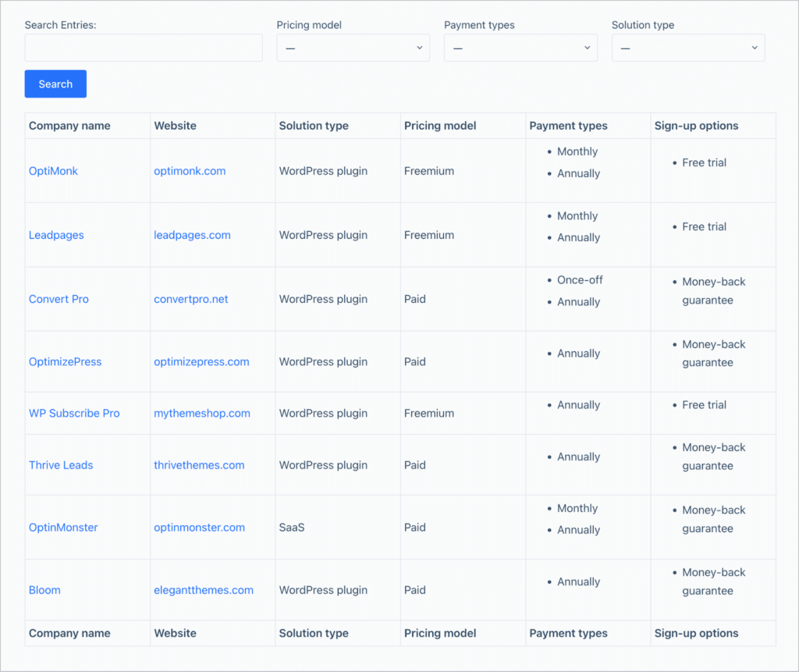
Task: Click Paid cell in Convert Pro row
Action: [x=415, y=299]
